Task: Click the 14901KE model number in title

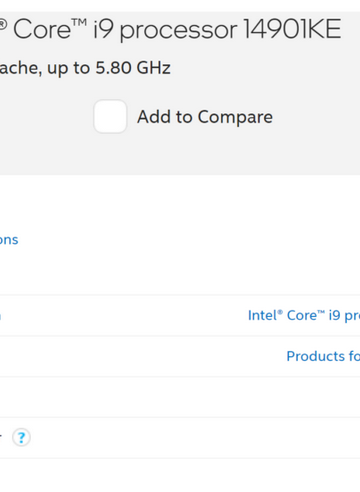Action: (293, 29)
